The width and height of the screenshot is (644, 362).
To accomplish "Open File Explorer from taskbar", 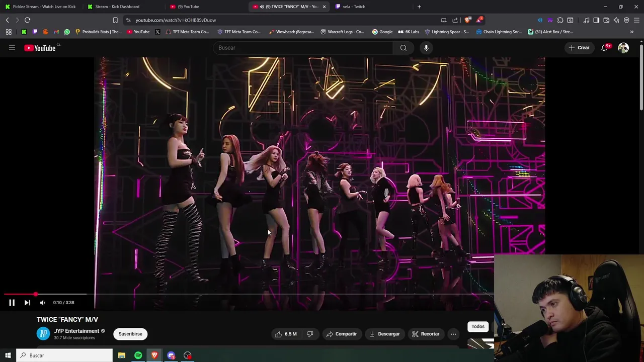I will click(122, 355).
